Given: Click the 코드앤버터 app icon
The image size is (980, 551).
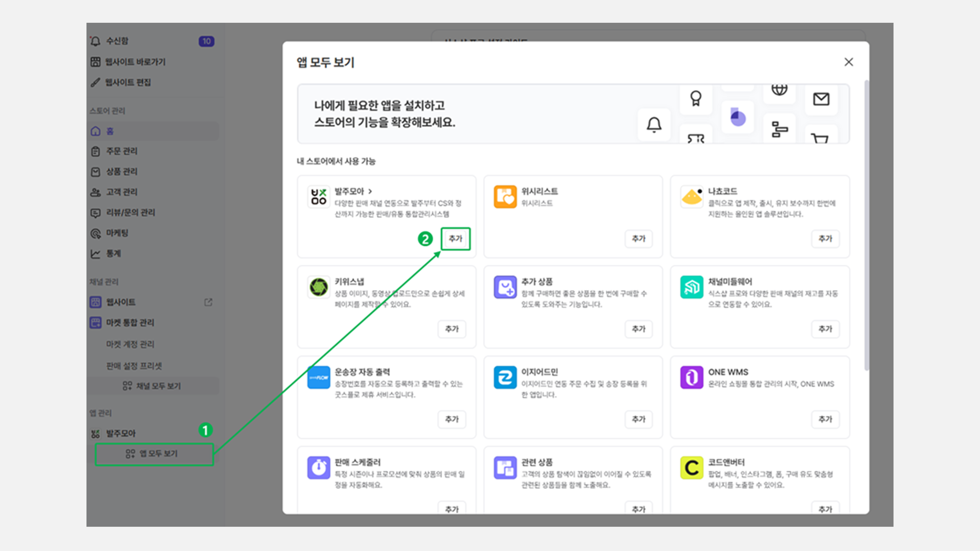Looking at the screenshot, I should coord(691,467).
